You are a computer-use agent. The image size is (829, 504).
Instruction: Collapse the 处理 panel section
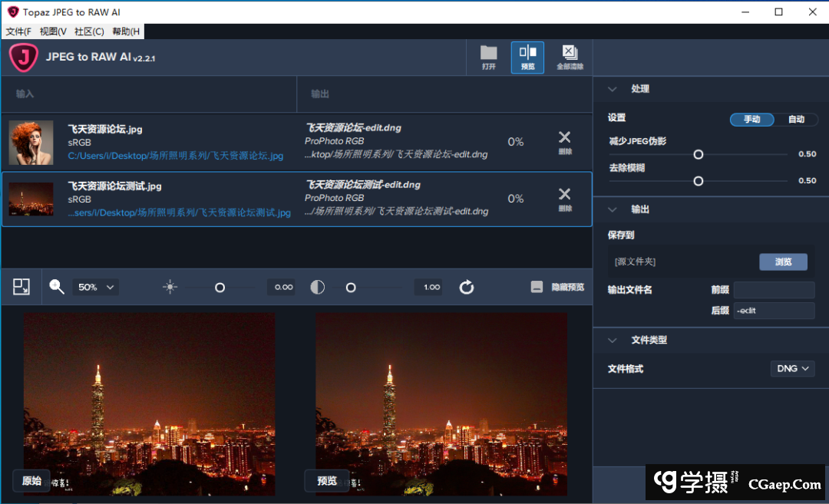[x=612, y=89]
